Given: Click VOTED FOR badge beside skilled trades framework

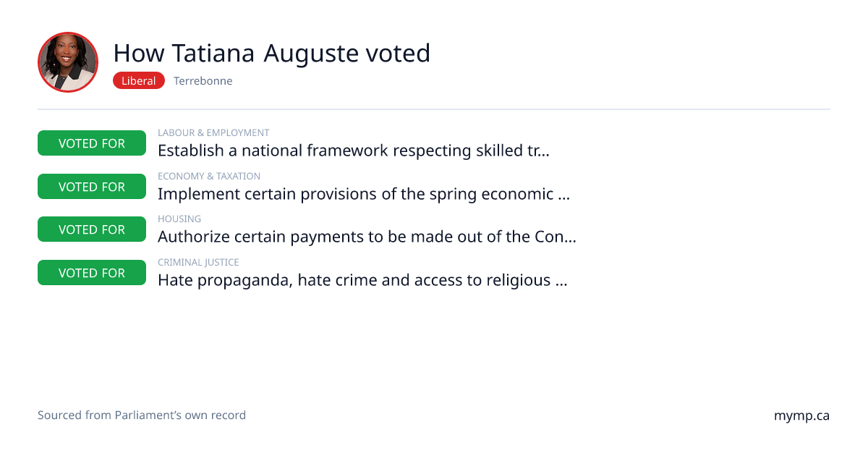Looking at the screenshot, I should [92, 143].
